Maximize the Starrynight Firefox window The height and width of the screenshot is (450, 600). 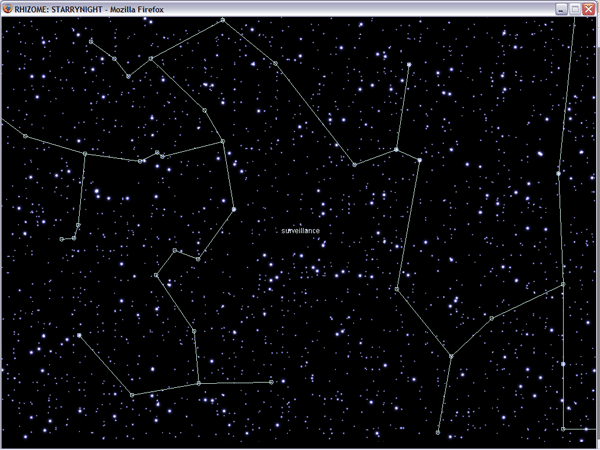point(575,9)
